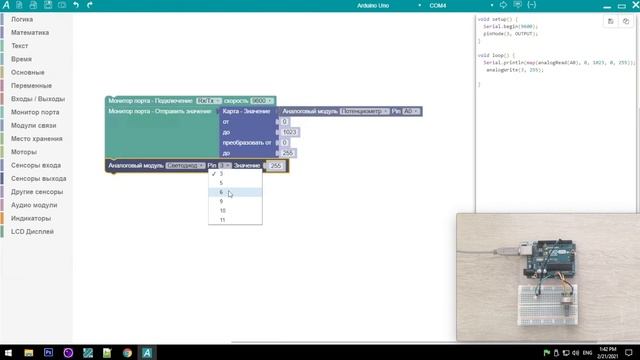Screen dimensions: 640x360
Task: Save the project with the floppy icon
Action: (x=48, y=5)
